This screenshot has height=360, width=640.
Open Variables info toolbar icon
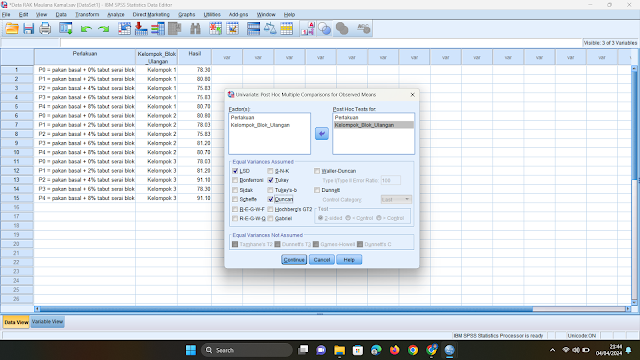pyautogui.click(x=158, y=29)
